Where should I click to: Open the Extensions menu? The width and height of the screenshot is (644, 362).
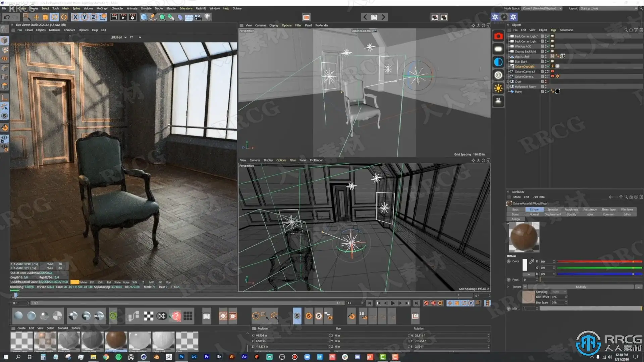pos(185,8)
